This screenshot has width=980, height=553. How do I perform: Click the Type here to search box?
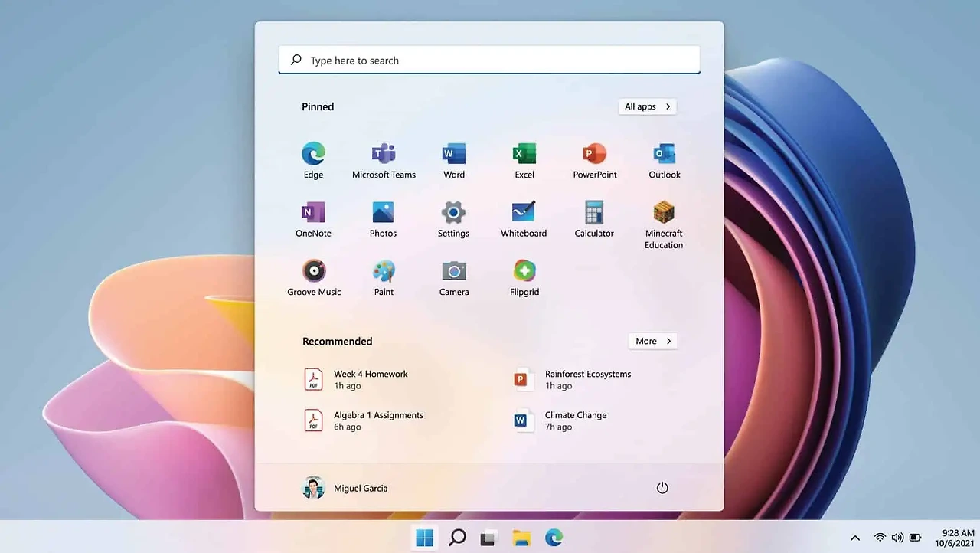tap(489, 60)
